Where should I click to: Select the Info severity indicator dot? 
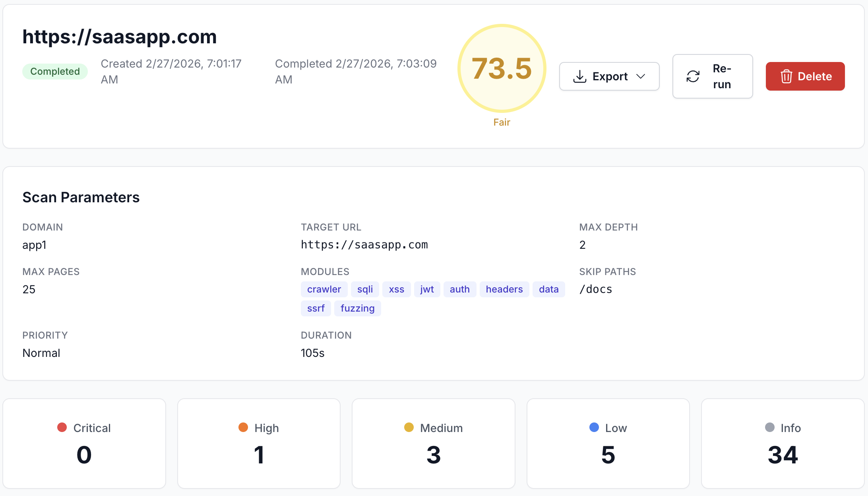tap(770, 428)
